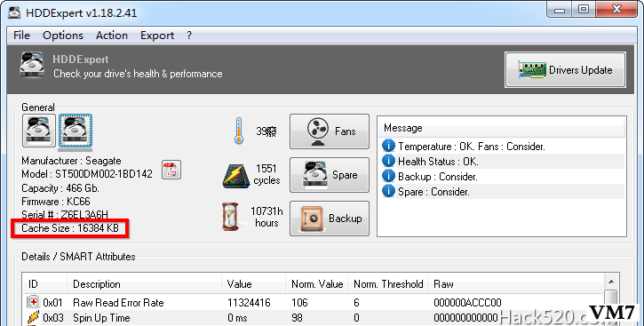Click the red cross icon on row 0x01
The height and width of the screenshot is (326, 644).
point(33,302)
